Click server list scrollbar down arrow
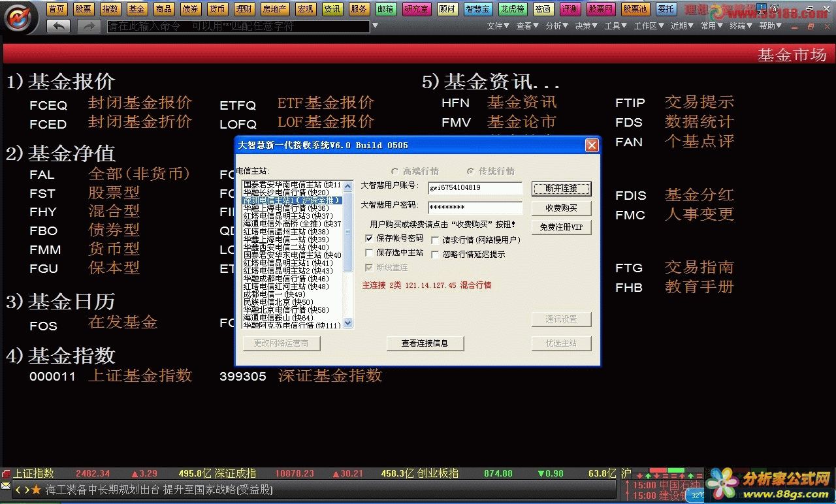836x504 pixels. [348, 323]
